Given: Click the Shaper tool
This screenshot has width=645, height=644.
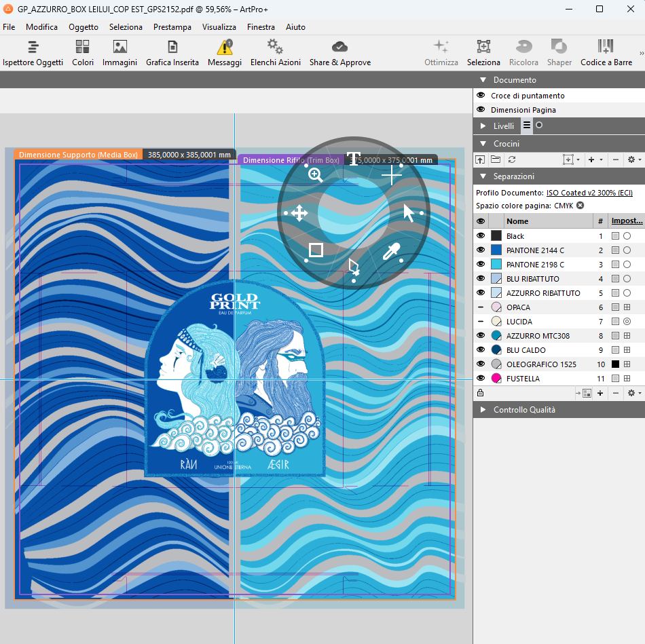Looking at the screenshot, I should (x=559, y=53).
